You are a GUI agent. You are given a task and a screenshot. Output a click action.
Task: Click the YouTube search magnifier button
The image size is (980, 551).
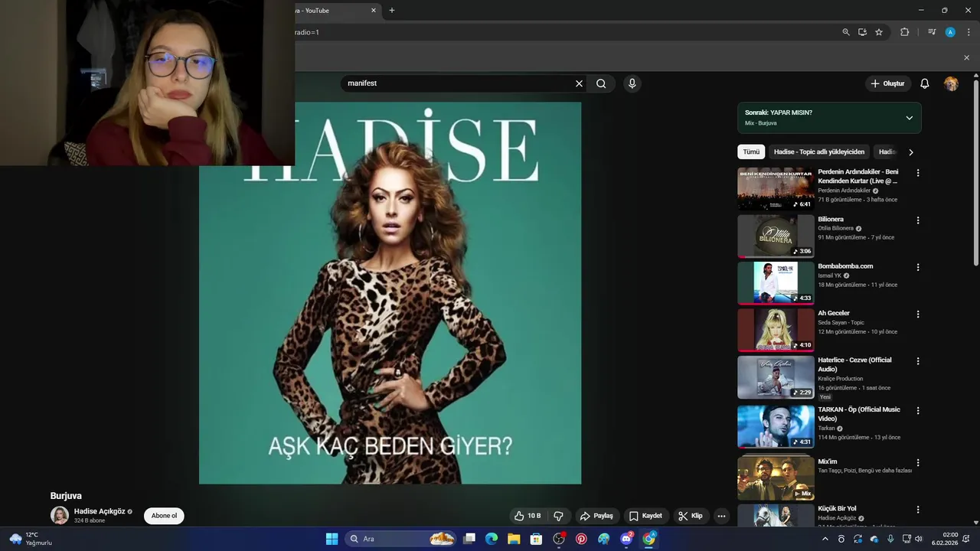[601, 83]
